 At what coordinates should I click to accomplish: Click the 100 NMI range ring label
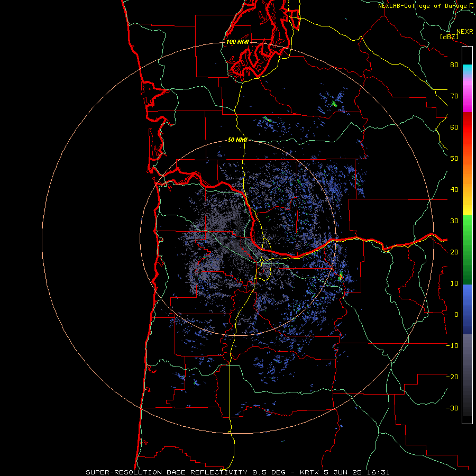(x=237, y=42)
